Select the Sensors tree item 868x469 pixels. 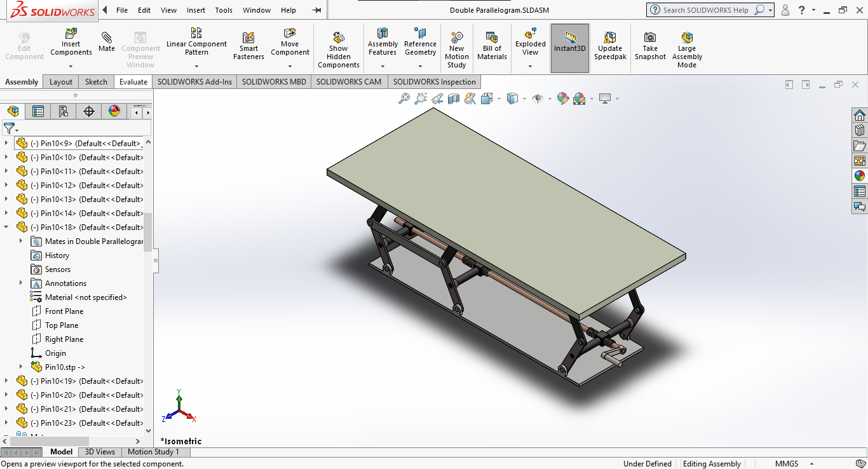click(57, 269)
